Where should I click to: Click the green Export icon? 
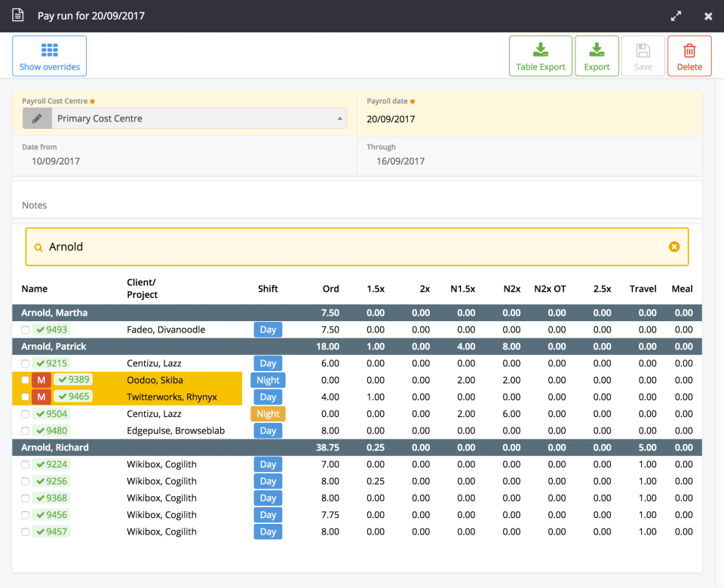tap(597, 51)
